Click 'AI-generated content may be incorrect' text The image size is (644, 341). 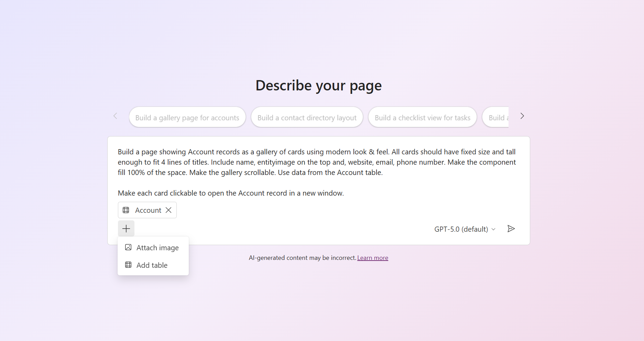click(302, 258)
